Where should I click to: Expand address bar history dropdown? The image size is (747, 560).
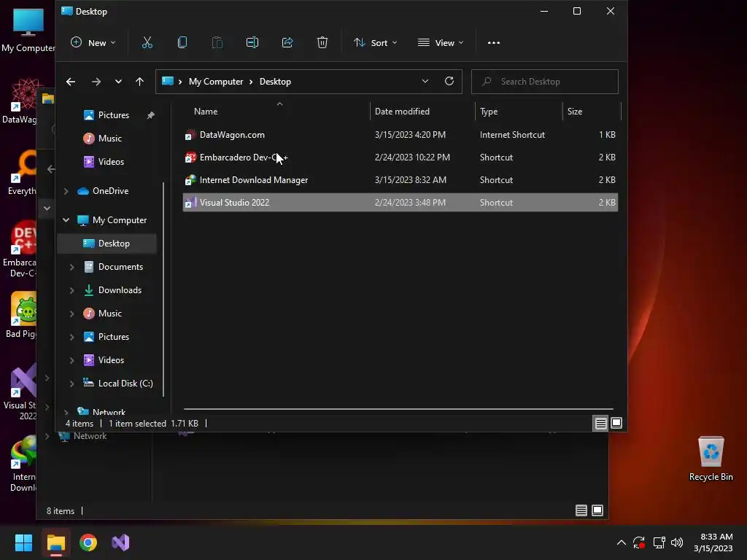click(x=425, y=82)
